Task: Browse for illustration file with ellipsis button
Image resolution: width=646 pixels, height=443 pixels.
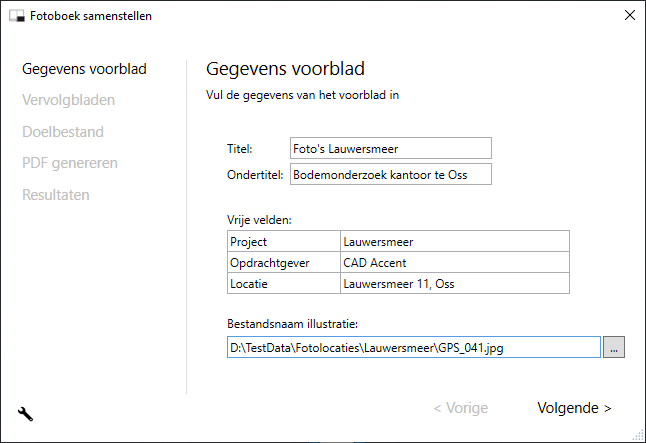Action: (x=614, y=347)
